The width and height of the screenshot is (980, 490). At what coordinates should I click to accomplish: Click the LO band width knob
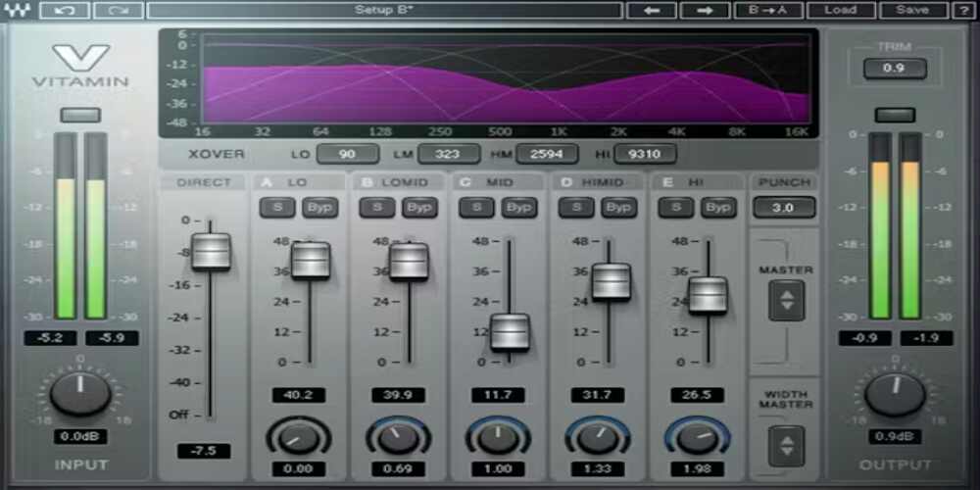tap(298, 437)
